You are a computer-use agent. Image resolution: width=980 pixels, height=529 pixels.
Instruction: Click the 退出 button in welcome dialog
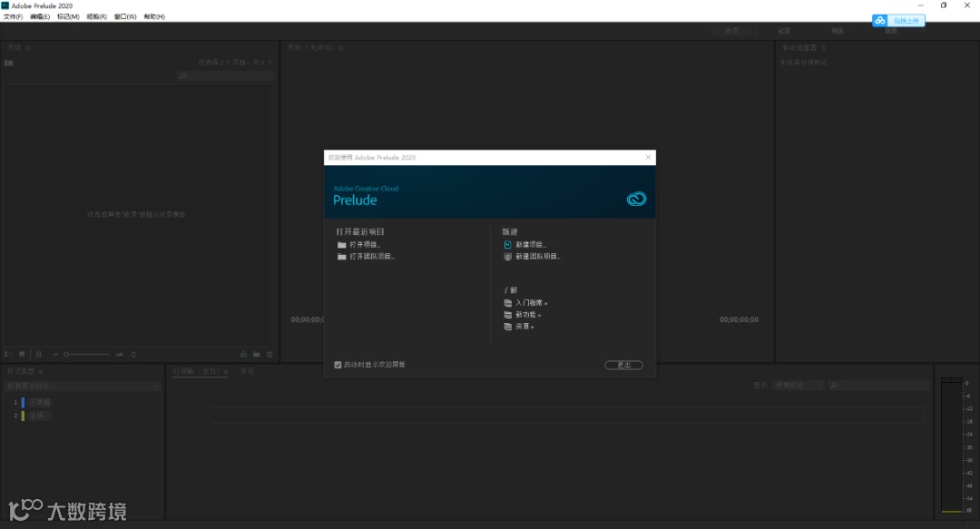(623, 365)
